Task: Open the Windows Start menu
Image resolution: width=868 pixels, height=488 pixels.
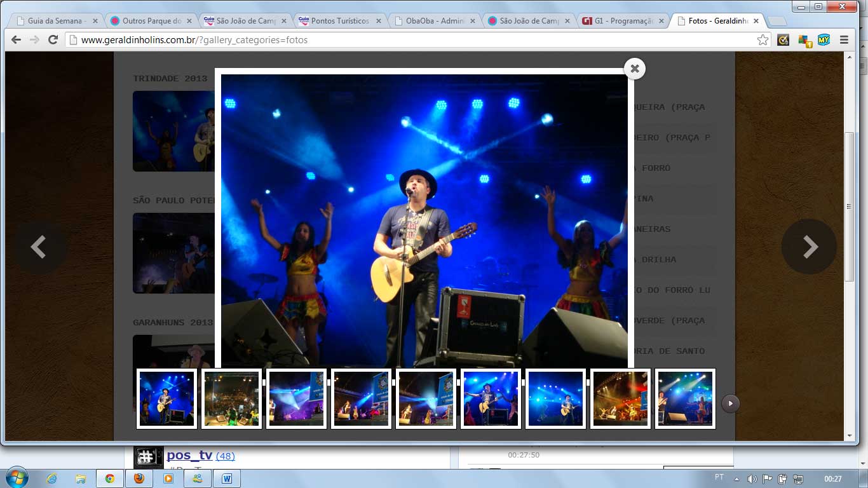Action: pyautogui.click(x=17, y=477)
